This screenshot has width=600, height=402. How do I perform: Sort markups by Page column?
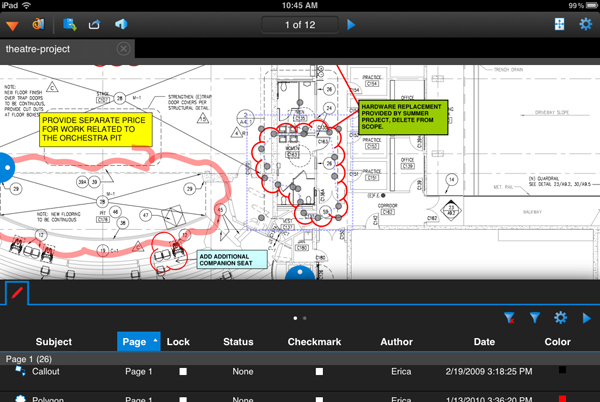[138, 342]
